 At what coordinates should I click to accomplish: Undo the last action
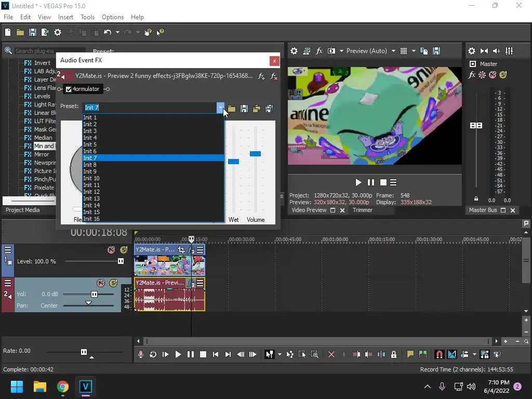(108, 32)
